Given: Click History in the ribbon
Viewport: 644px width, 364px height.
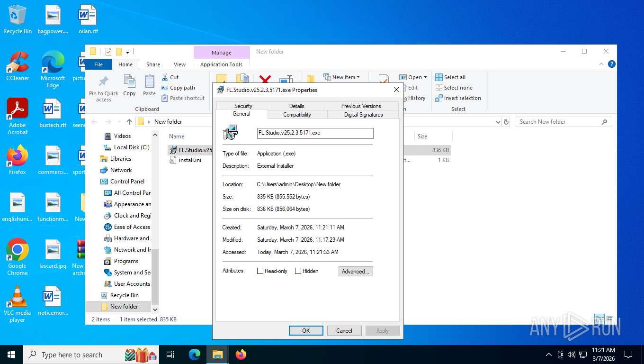Looking at the screenshot, I should click(x=413, y=98).
